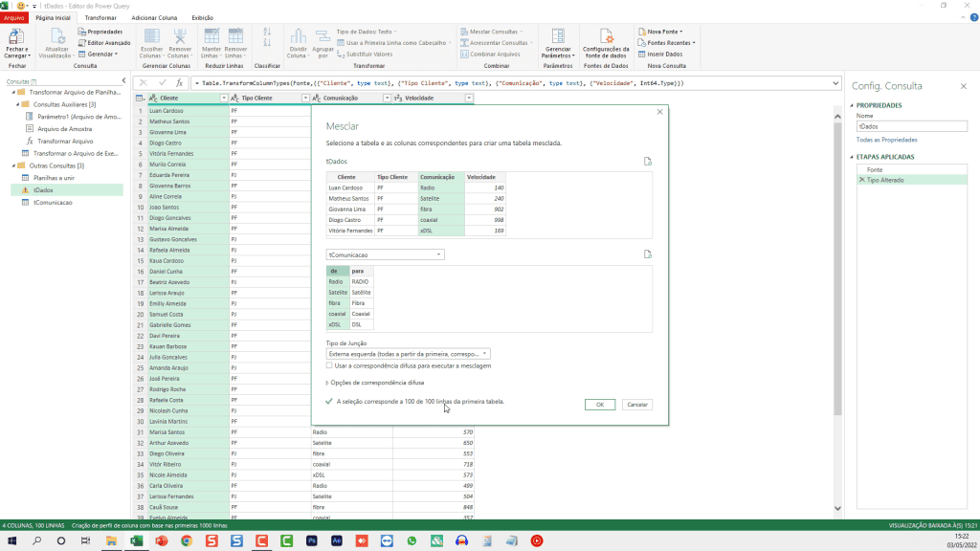Enable fuzzy matching checkbox for merge
The height and width of the screenshot is (551, 980).
329,365
